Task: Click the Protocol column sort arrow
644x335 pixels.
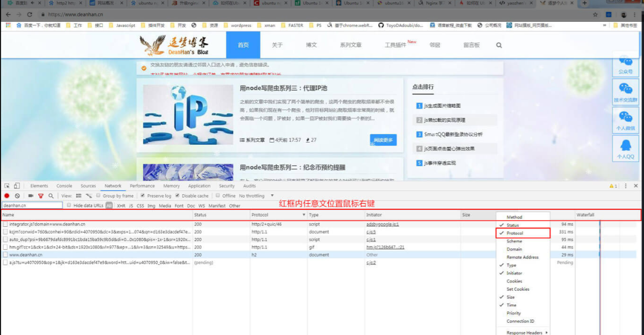Action: click(x=304, y=215)
